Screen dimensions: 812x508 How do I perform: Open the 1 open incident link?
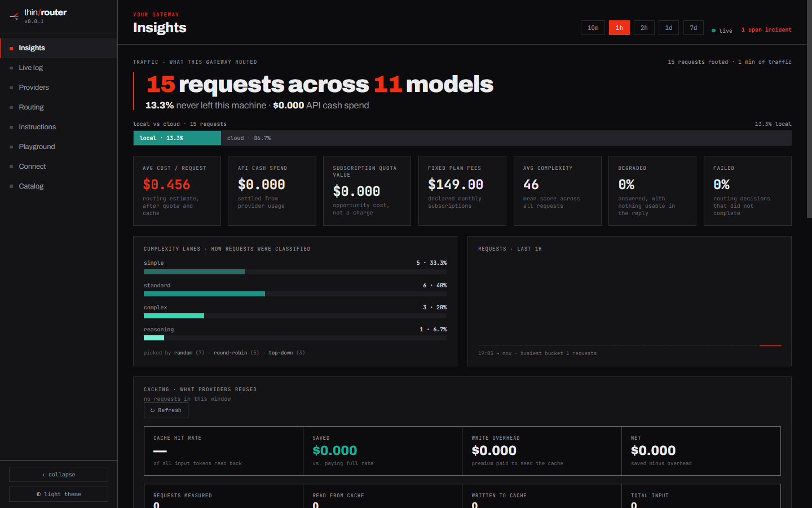[x=766, y=30]
